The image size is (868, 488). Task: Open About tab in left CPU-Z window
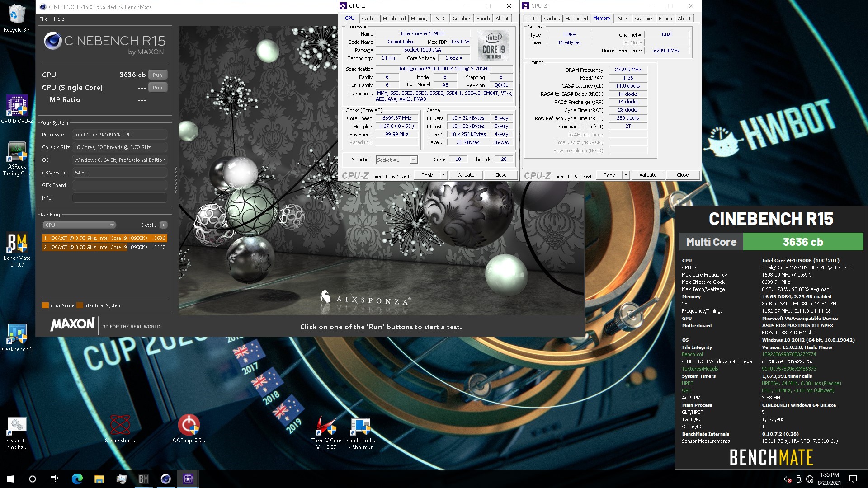coord(502,19)
